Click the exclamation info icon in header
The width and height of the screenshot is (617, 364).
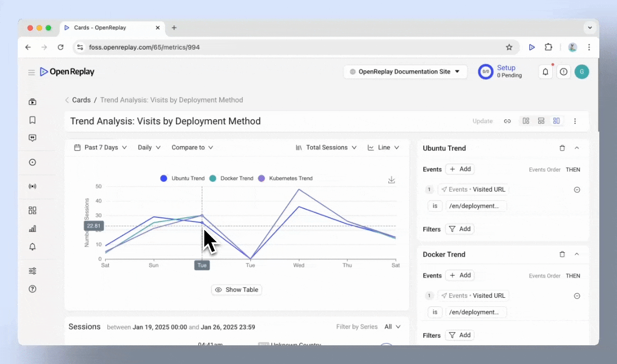[x=563, y=72]
